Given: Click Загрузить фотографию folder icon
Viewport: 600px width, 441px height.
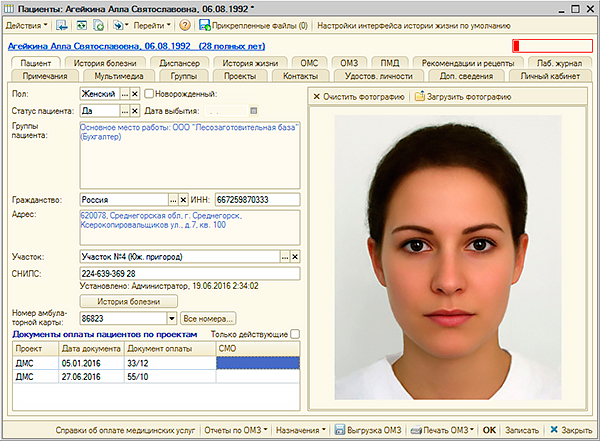Looking at the screenshot, I should point(421,97).
